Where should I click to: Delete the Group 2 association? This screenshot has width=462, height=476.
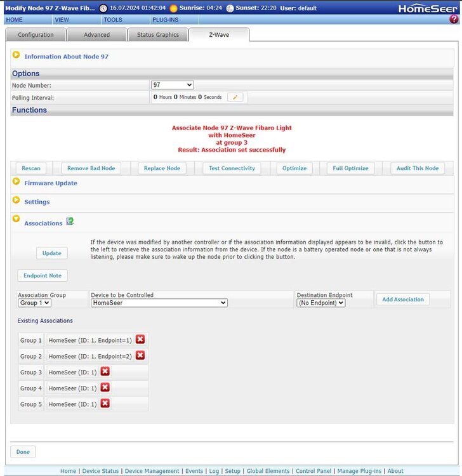[140, 355]
